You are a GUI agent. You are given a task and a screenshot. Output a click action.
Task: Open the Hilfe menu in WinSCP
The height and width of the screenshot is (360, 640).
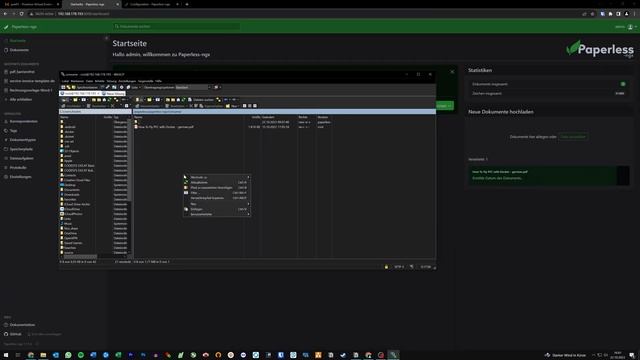coord(158,81)
